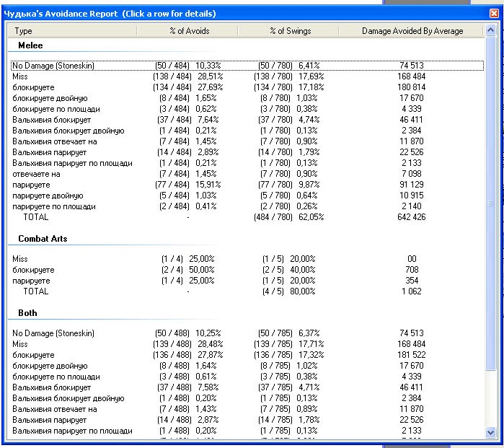Select Combat Arts Miss row 25,00%
The height and width of the screenshot is (448, 504).
pyautogui.click(x=247, y=259)
